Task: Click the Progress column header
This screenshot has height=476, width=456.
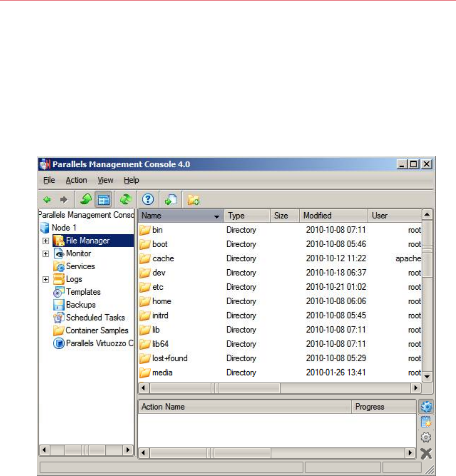Action: click(x=384, y=407)
